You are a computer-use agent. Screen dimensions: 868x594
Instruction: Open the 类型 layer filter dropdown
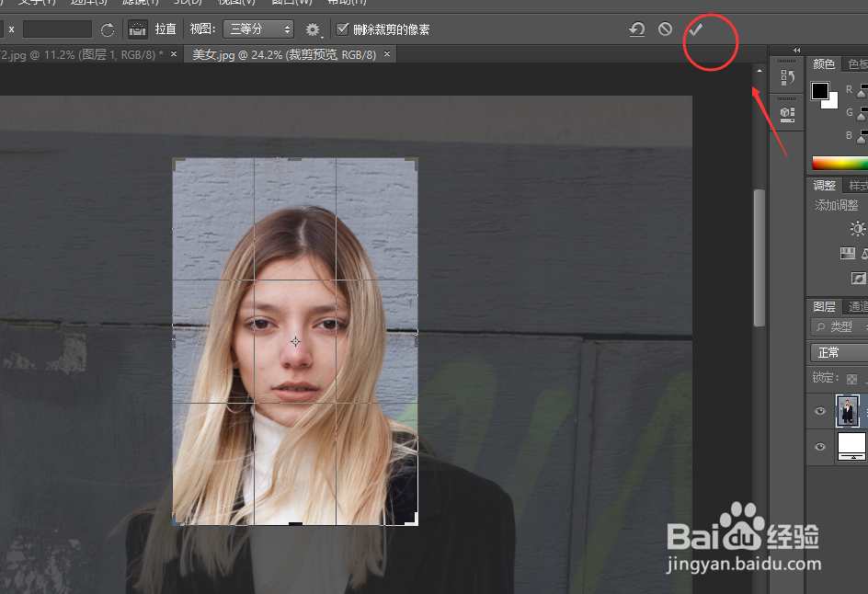[839, 326]
